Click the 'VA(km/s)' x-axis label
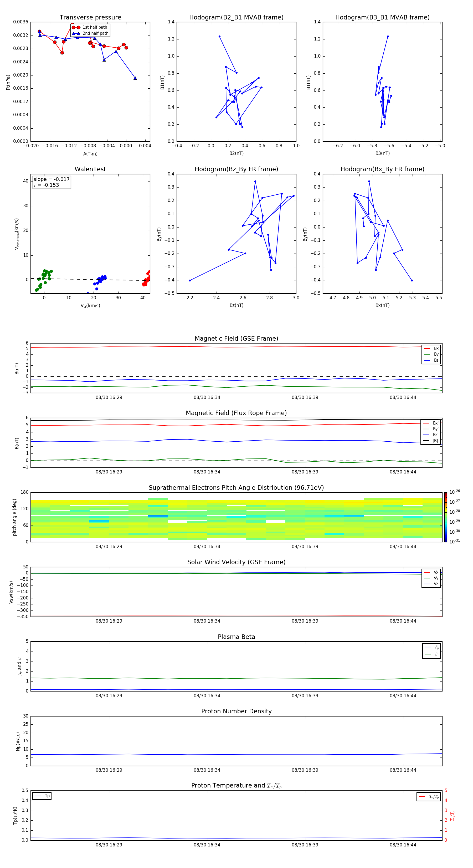The image size is (473, 868). click(x=90, y=306)
